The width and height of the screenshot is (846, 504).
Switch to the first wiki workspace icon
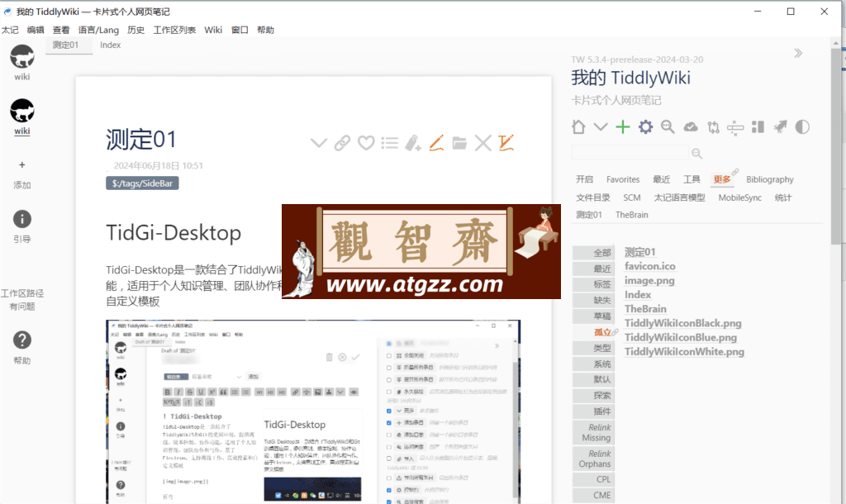[x=22, y=57]
